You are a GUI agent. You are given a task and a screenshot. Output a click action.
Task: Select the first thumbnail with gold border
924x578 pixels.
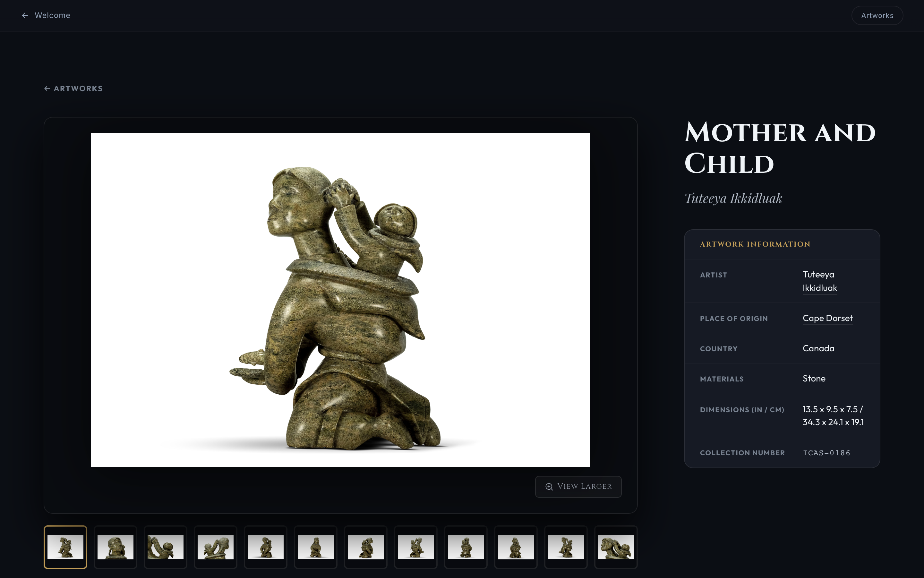coord(65,547)
